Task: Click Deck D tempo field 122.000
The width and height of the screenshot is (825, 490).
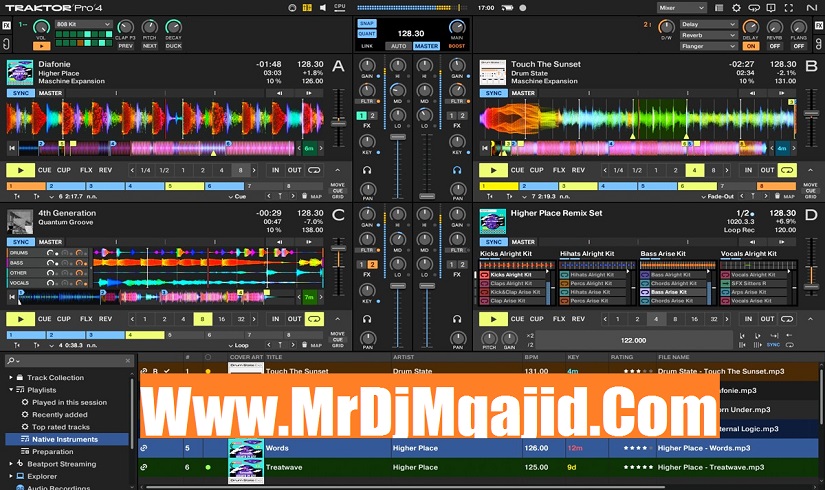Action: (633, 341)
